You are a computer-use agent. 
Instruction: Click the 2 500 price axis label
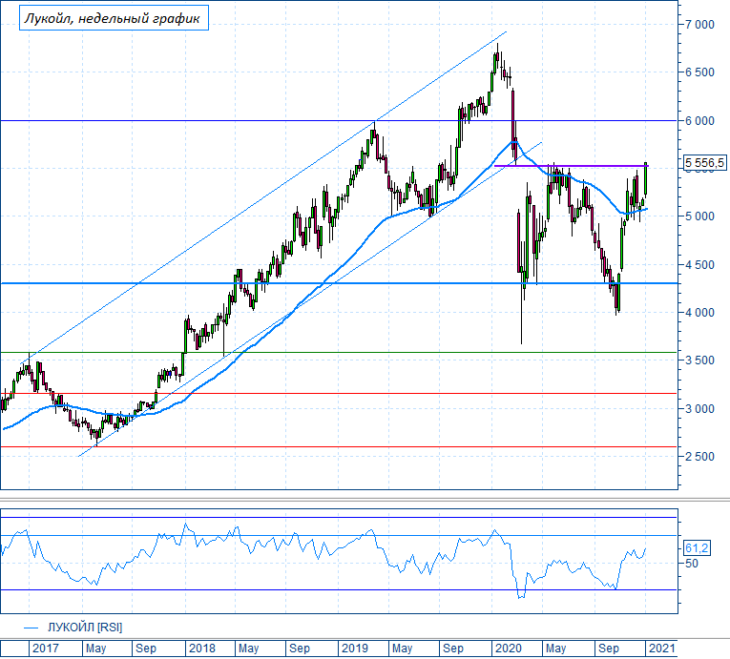[699, 456]
